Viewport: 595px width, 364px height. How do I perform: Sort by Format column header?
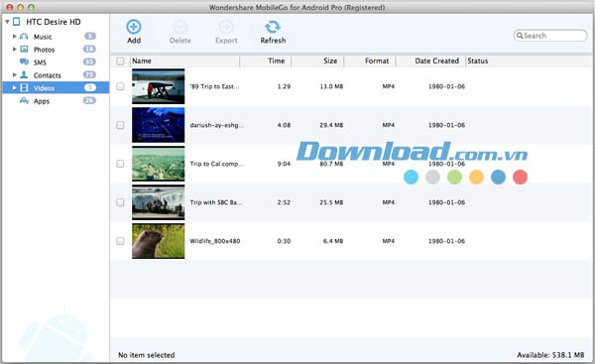pyautogui.click(x=370, y=61)
